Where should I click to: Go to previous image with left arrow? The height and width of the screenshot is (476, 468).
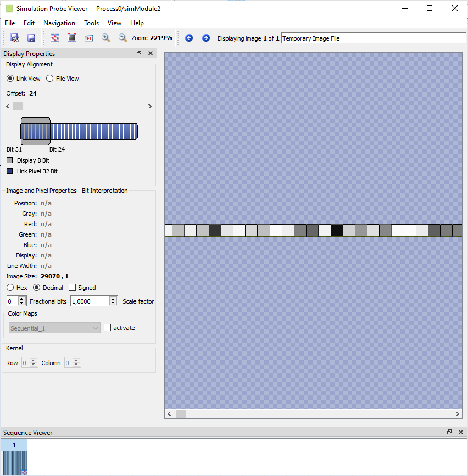coord(189,38)
